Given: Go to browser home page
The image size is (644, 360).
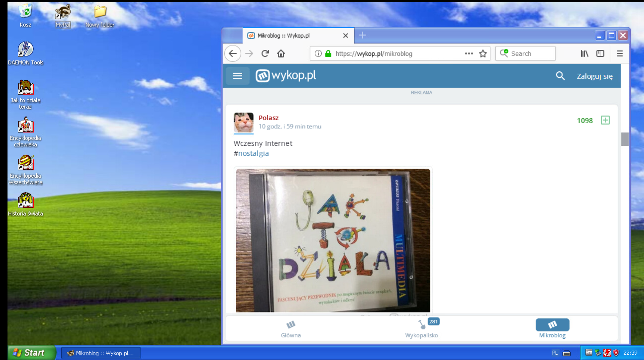Looking at the screenshot, I should click(x=281, y=54).
